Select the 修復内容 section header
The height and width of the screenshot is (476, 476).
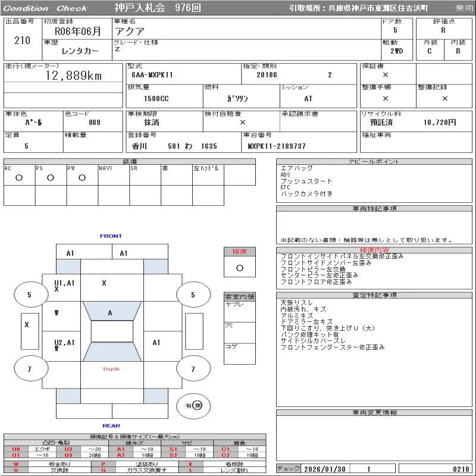[374, 250]
